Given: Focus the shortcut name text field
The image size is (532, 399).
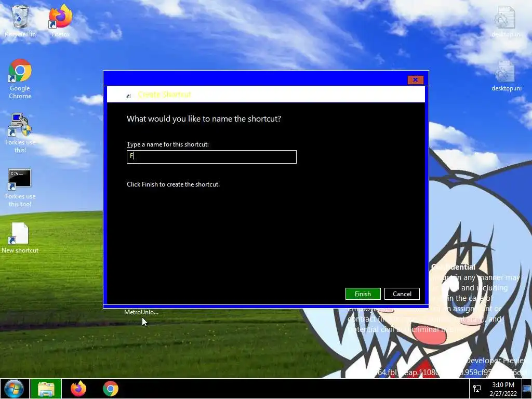Looking at the screenshot, I should point(211,157).
